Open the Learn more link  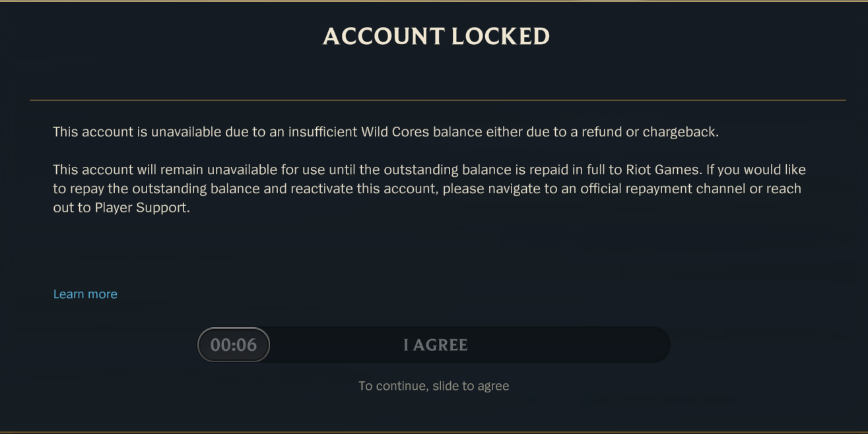(85, 294)
